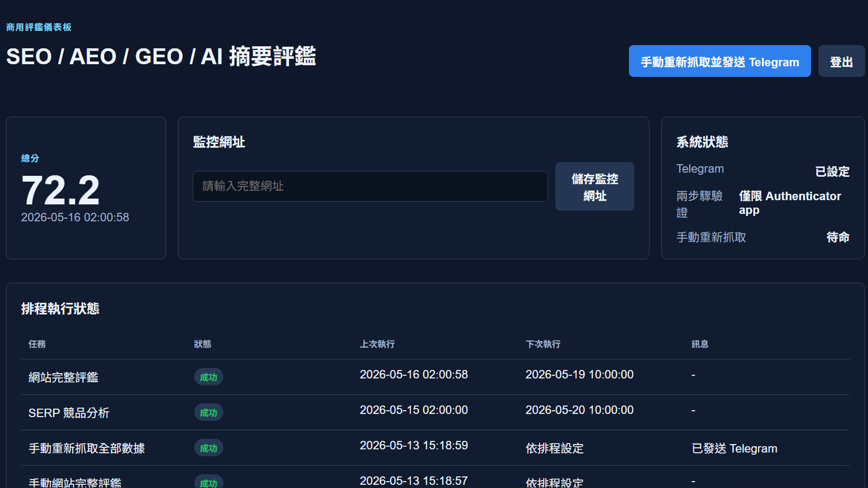Image resolution: width=868 pixels, height=488 pixels.
Task: Select the 手動重新抓取全部數據 task name
Action: [x=87, y=448]
